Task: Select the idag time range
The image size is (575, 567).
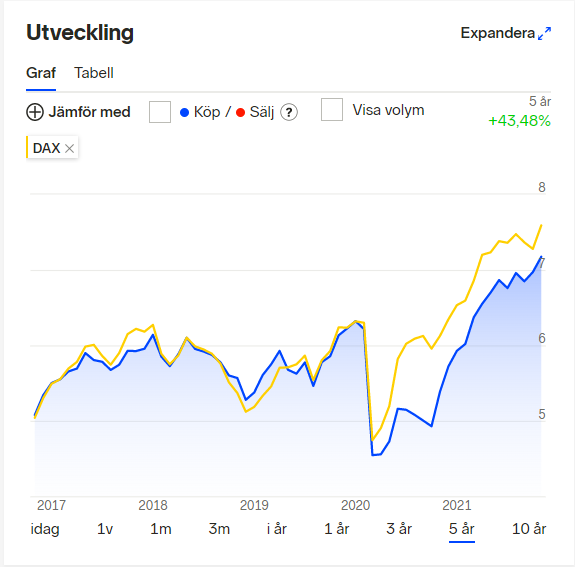Action: (45, 529)
